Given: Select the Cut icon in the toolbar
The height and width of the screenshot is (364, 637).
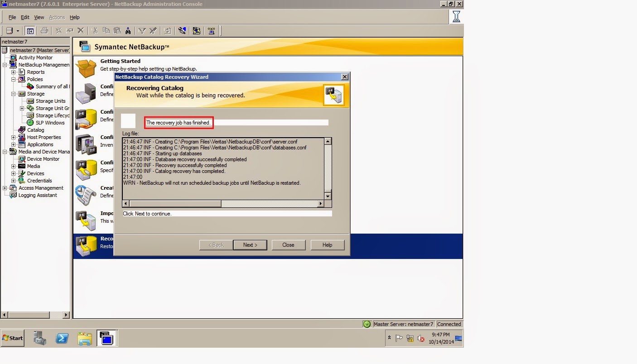Looking at the screenshot, I should [x=95, y=30].
